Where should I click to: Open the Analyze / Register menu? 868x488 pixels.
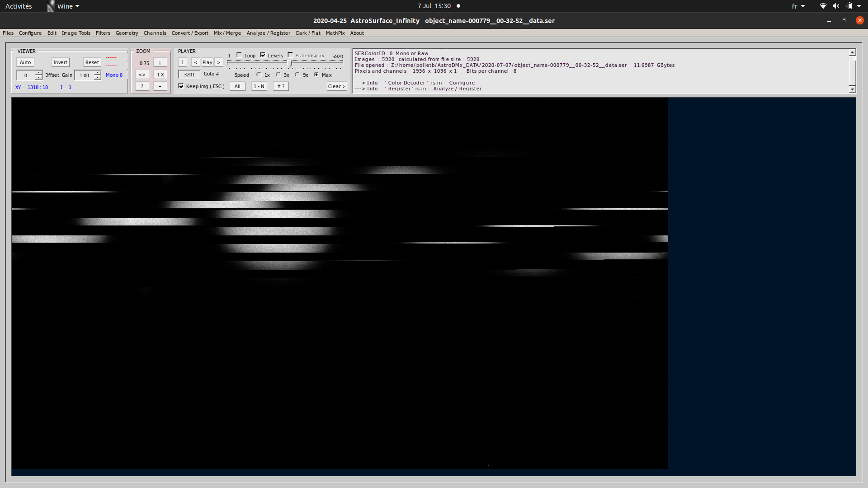tap(268, 33)
